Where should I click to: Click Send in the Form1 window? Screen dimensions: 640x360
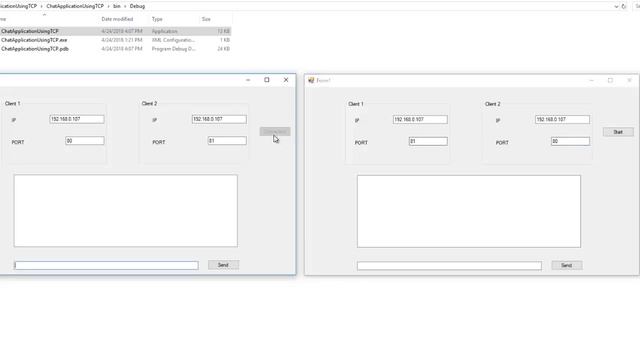(567, 265)
